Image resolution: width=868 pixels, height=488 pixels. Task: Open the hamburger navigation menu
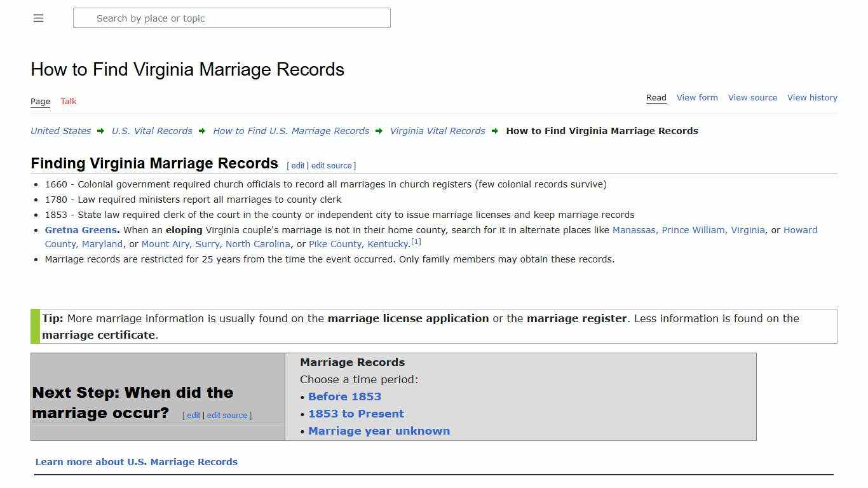click(x=38, y=18)
